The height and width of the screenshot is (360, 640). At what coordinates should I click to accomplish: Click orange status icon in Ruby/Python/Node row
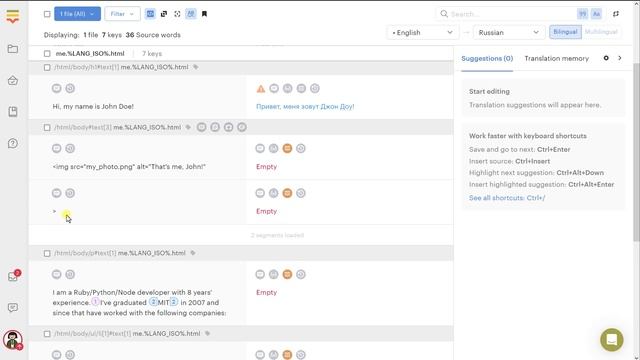pos(287,274)
